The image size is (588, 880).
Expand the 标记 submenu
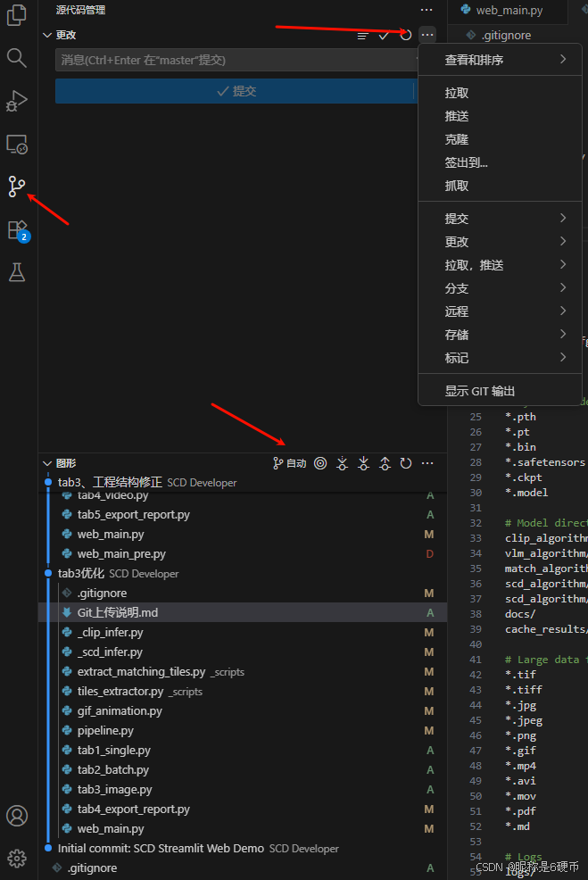pyautogui.click(x=500, y=358)
